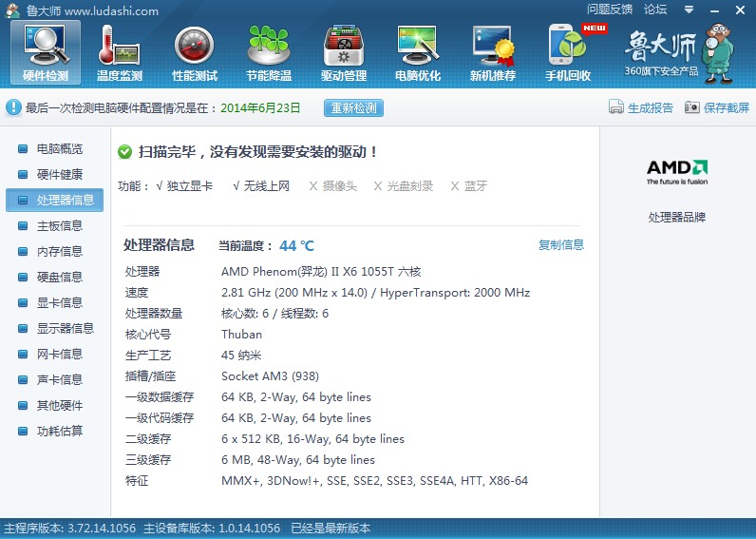Click the 6 MB, 48-Way L3 cache value
756x539 pixels.
click(298, 459)
